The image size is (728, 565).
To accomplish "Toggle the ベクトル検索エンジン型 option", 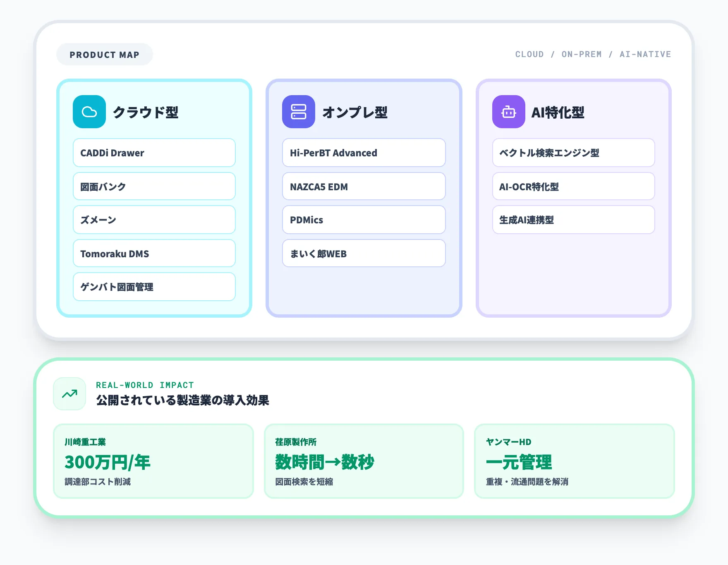I will tap(573, 153).
